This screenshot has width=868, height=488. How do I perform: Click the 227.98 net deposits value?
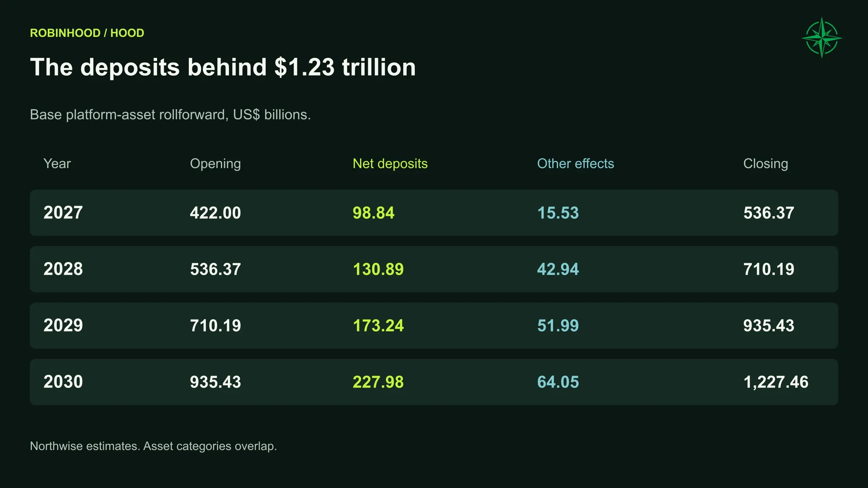click(x=378, y=382)
